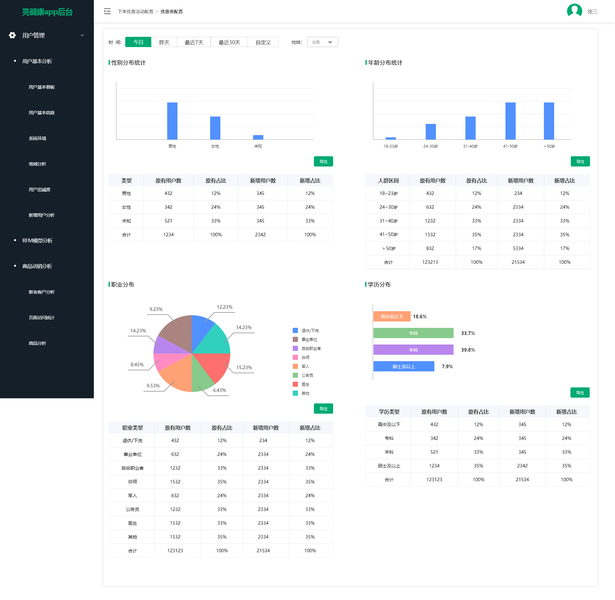Click 类型 header in gender table
Image resolution: width=615 pixels, height=600 pixels.
coord(126,180)
